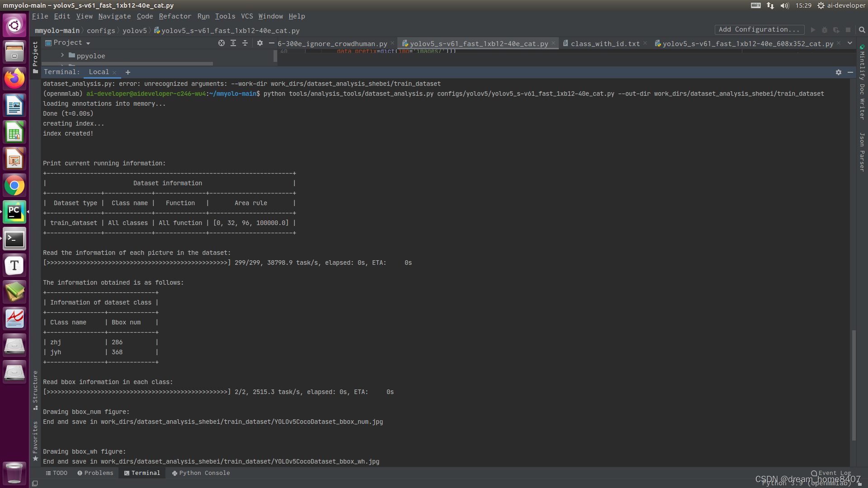Hide the Terminal panel with minus icon
Viewport: 868px width, 488px height.
850,72
